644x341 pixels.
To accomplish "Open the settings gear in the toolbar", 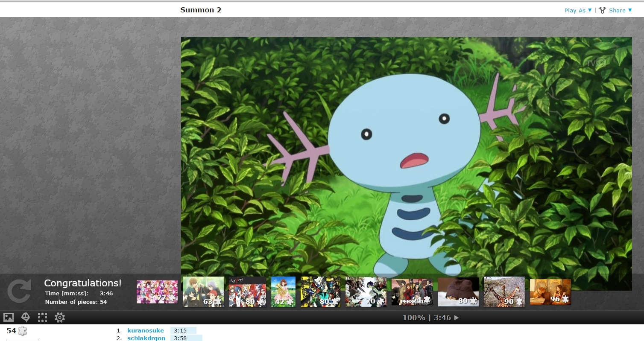I will (60, 318).
